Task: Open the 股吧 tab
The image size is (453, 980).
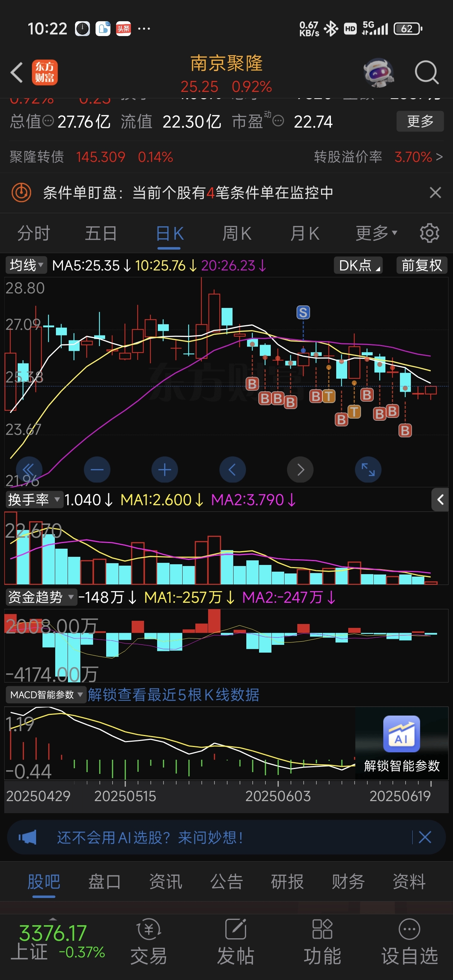Action: [x=44, y=881]
